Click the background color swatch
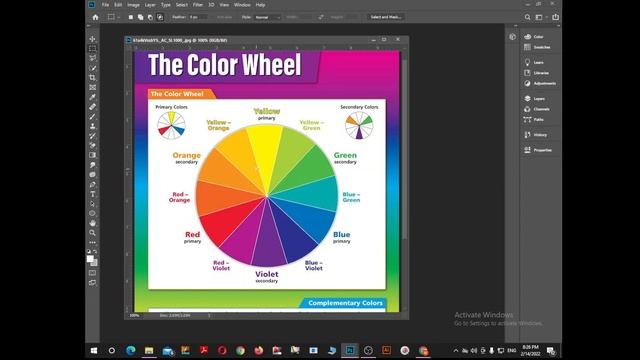Screen dimensions: 640x360 95,263
